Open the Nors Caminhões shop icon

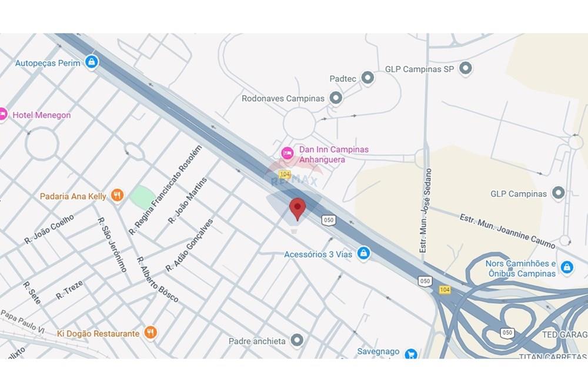pos(567,267)
